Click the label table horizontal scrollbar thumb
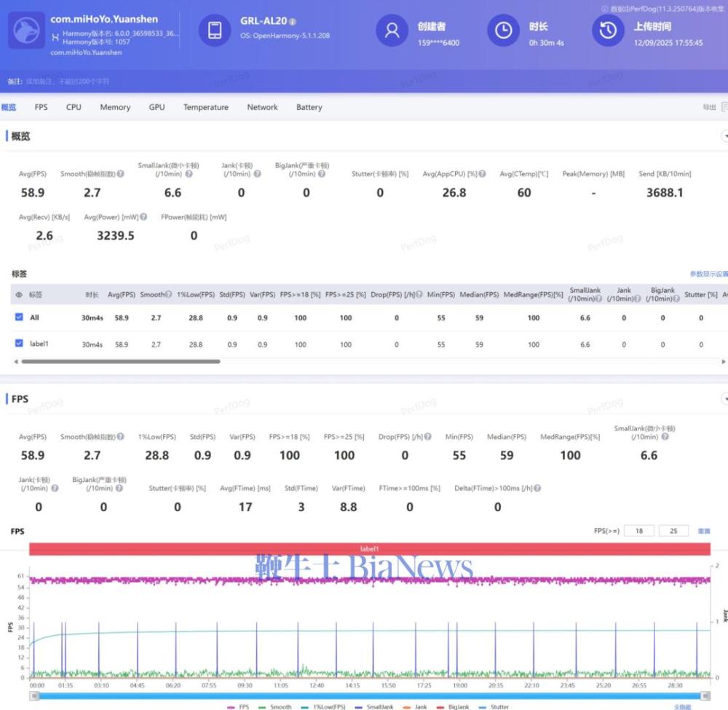The height and width of the screenshot is (710, 728). point(121,361)
